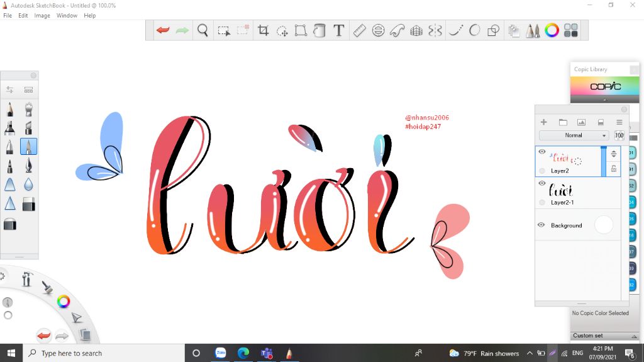This screenshot has width=644, height=362.
Task: Select the Felt pen brush
Action: coord(10,166)
